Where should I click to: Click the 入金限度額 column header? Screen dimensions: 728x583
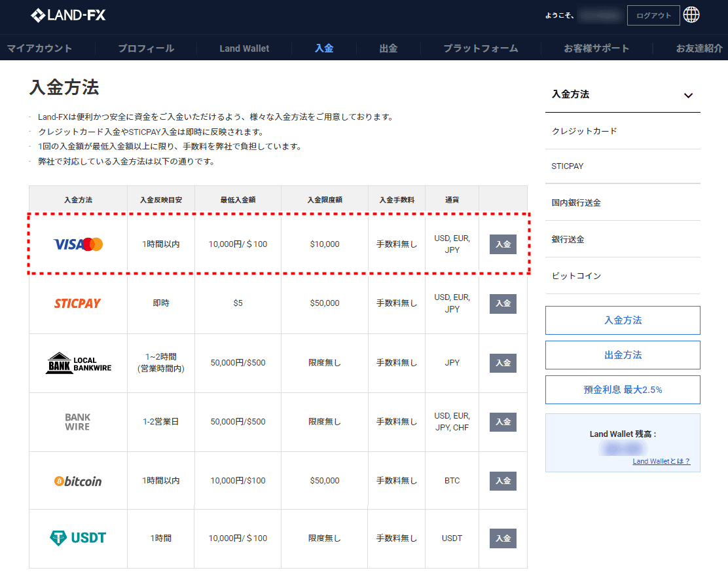pyautogui.click(x=325, y=200)
